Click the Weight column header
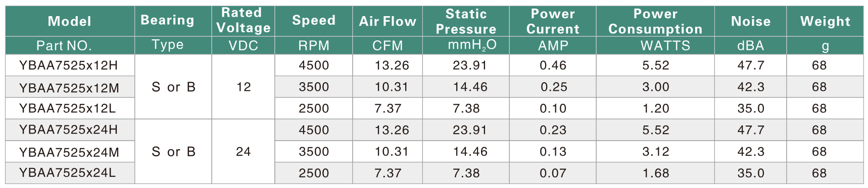This screenshot has height=188, width=868. [x=826, y=21]
